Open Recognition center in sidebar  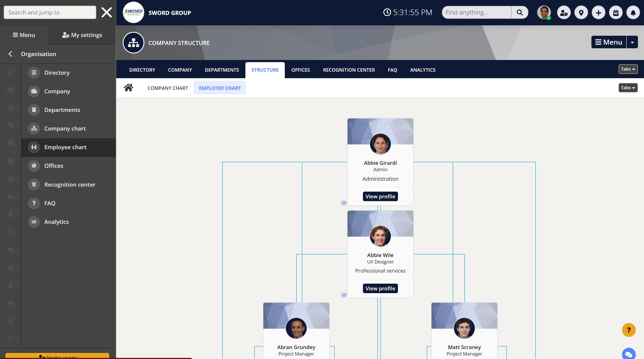pos(69,185)
